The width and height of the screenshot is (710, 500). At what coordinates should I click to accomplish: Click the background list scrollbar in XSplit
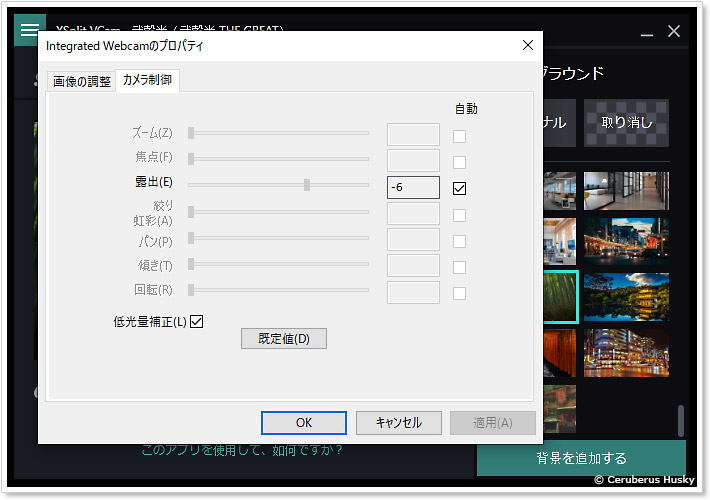tap(681, 421)
